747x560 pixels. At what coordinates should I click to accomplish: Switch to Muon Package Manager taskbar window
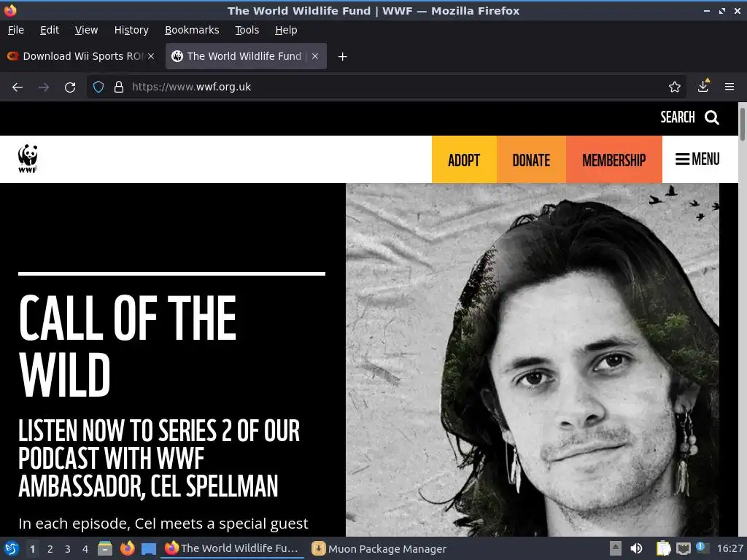[x=380, y=548]
